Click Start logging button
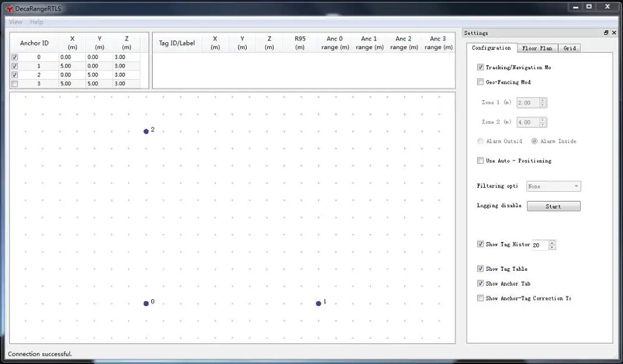Image resolution: width=623 pixels, height=364 pixels. (x=553, y=206)
